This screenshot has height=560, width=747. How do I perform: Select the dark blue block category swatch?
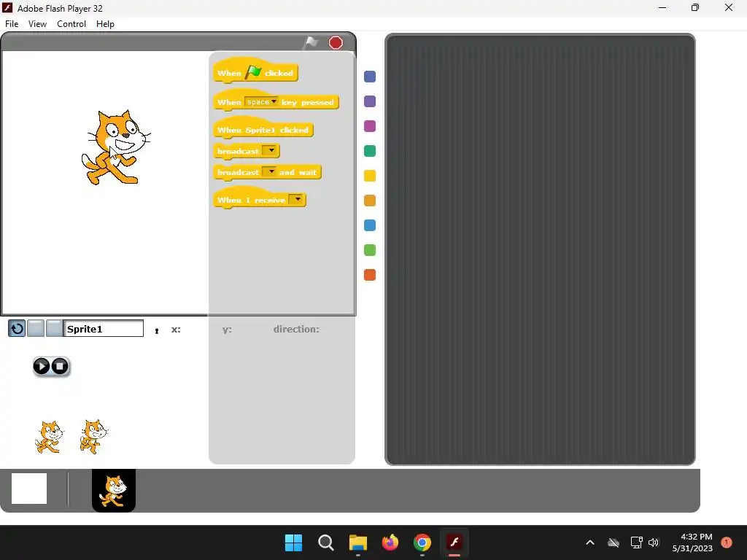coord(370,77)
